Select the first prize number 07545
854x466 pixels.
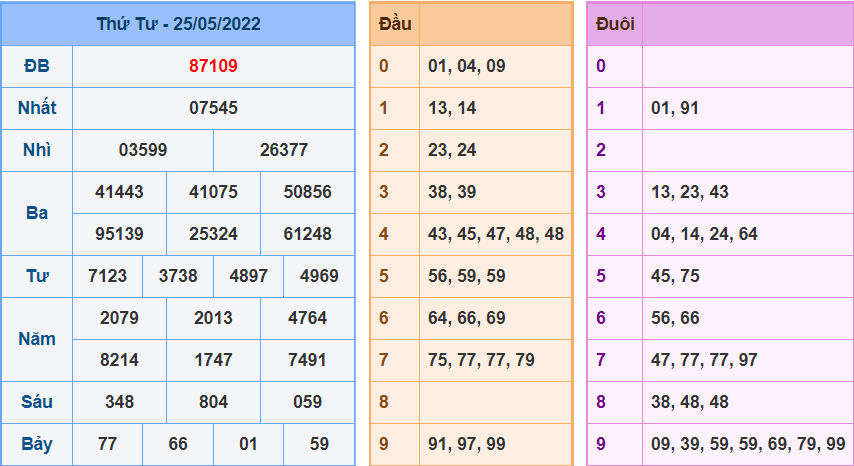click(213, 108)
